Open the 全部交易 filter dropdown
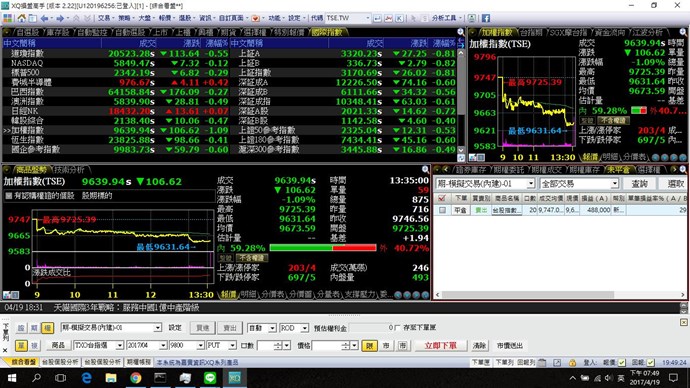The width and height of the screenshot is (690, 388). pos(614,183)
